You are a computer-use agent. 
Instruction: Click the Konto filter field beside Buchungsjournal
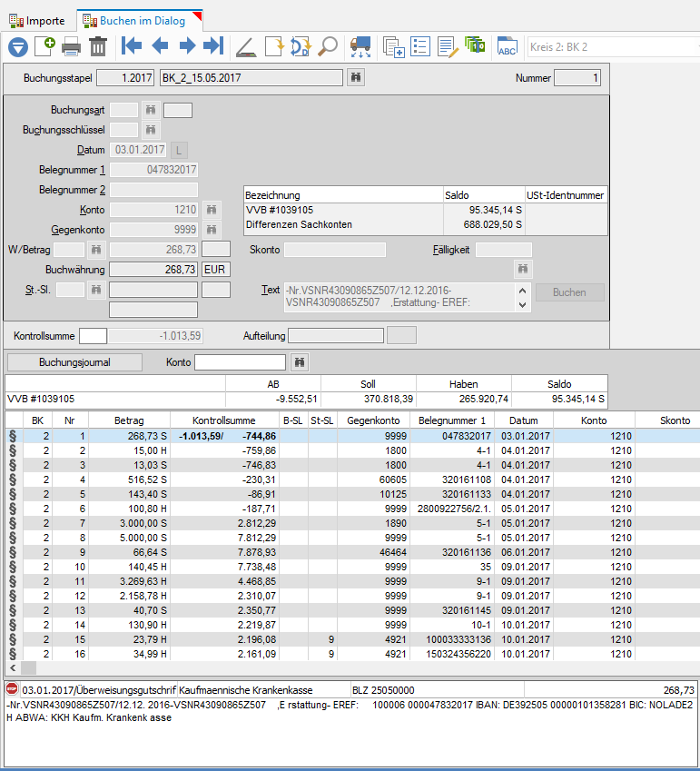pyautogui.click(x=240, y=362)
